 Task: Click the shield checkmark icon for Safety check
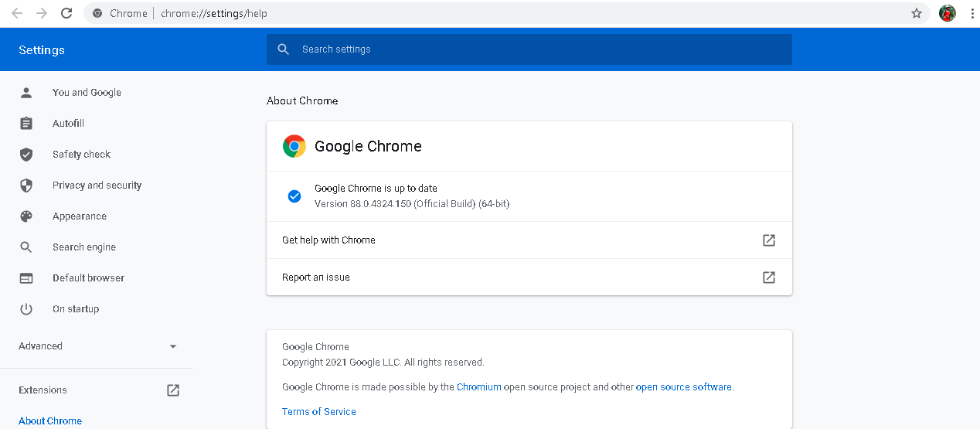click(x=26, y=155)
